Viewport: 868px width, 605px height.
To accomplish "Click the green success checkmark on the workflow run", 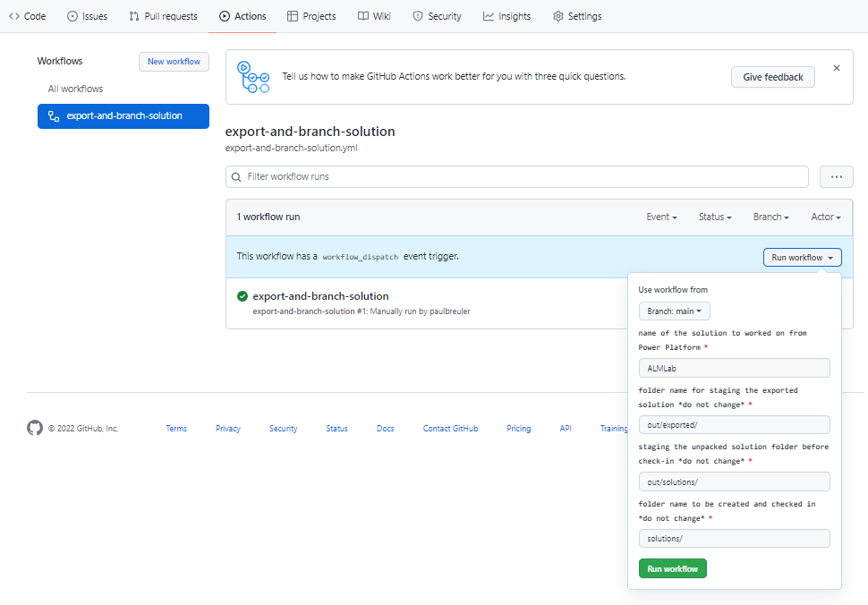I will 240,296.
